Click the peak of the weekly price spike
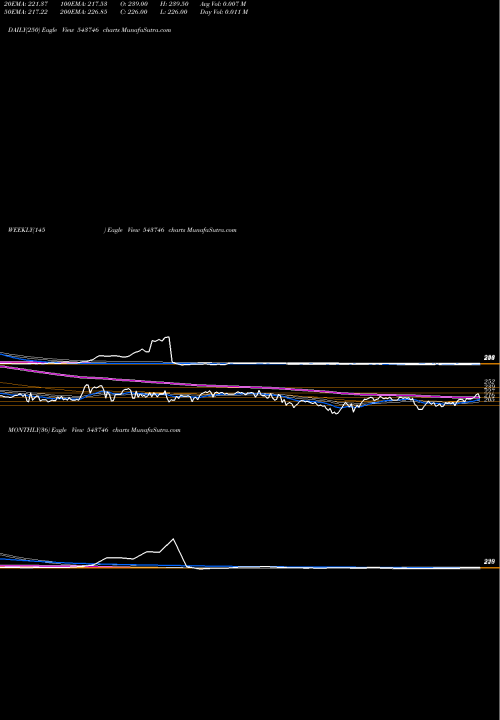 (x=168, y=337)
